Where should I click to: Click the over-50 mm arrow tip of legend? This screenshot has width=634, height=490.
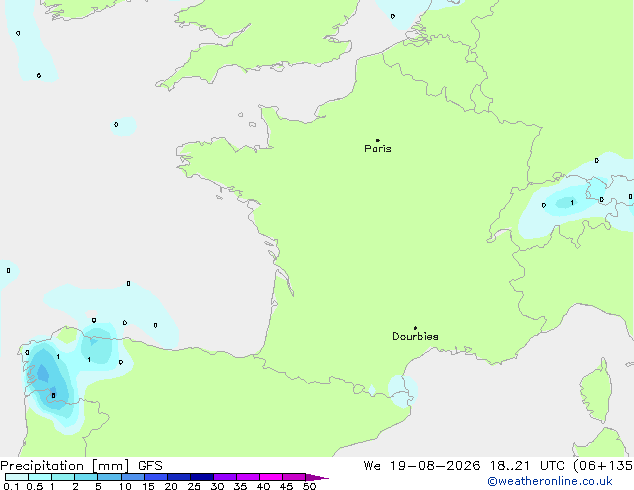(317, 477)
